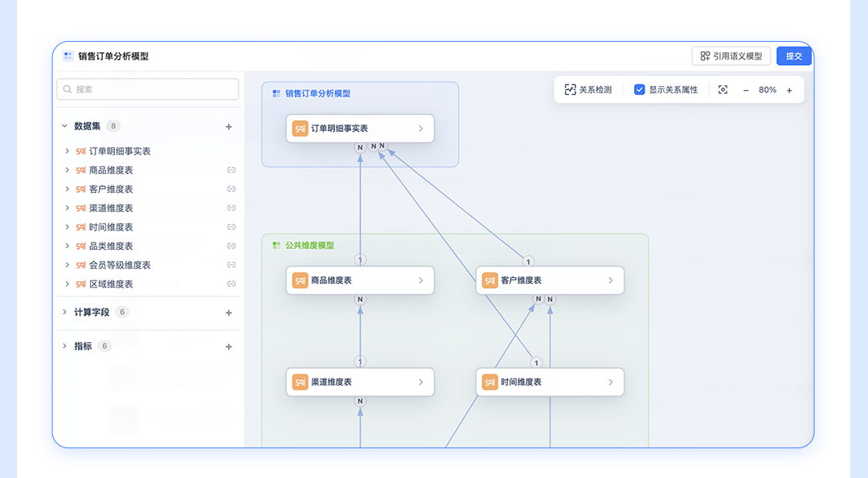Click the 计算字段 count badge 6
The image size is (868, 478).
click(x=122, y=312)
